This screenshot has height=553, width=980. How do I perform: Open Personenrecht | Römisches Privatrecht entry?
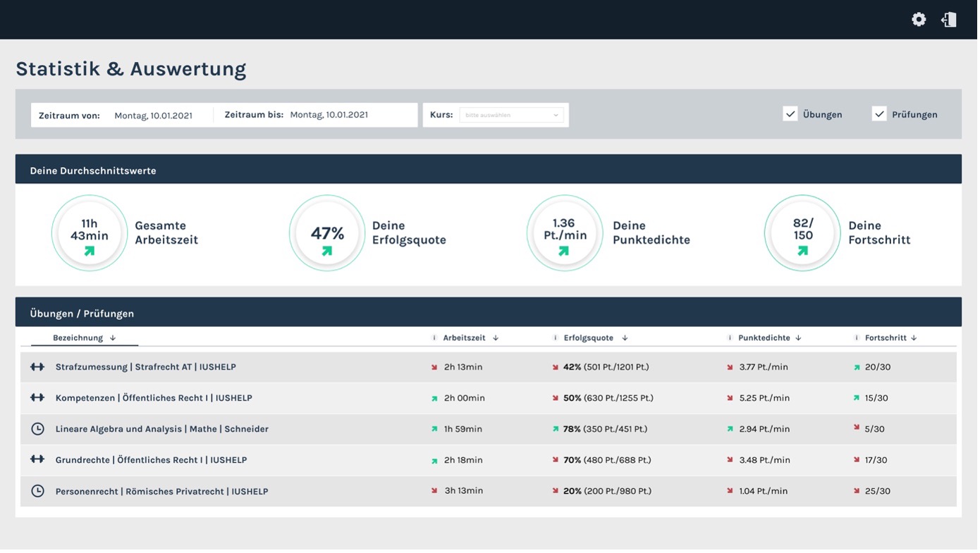point(161,491)
